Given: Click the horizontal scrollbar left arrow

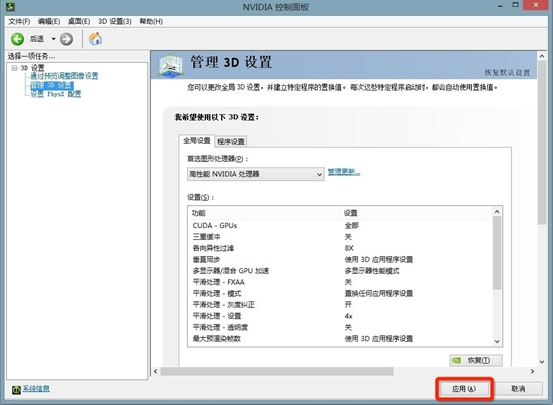Looking at the screenshot, I should point(156,371).
